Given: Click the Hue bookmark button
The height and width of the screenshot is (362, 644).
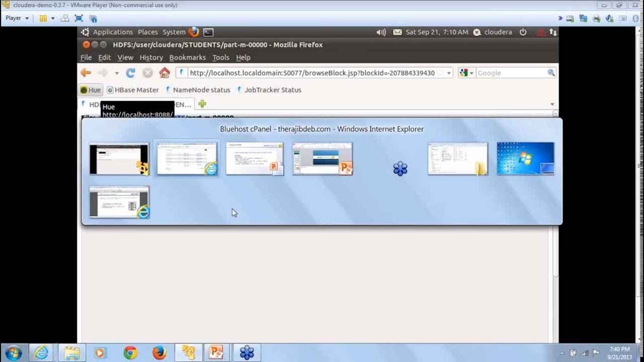Looking at the screenshot, I should [x=91, y=90].
